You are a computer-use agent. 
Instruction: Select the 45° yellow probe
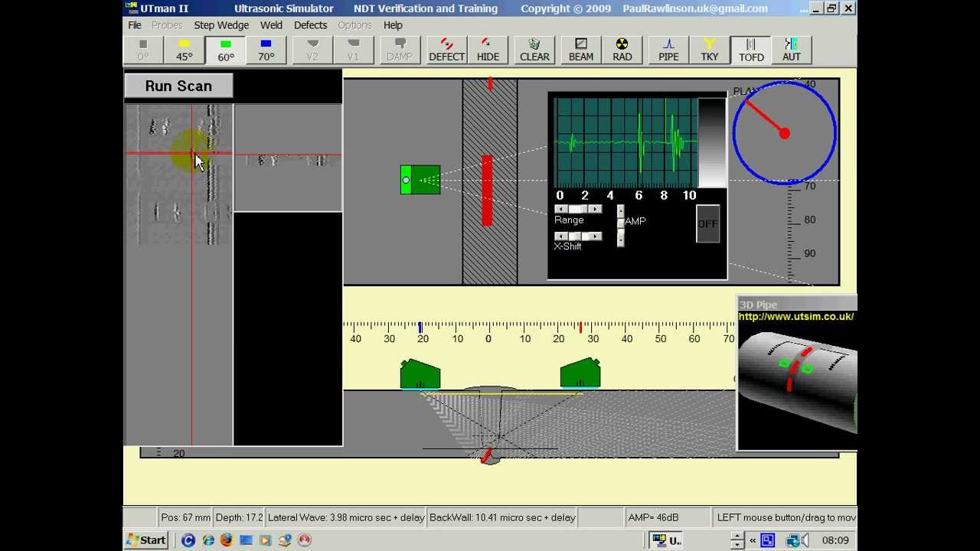(x=185, y=50)
